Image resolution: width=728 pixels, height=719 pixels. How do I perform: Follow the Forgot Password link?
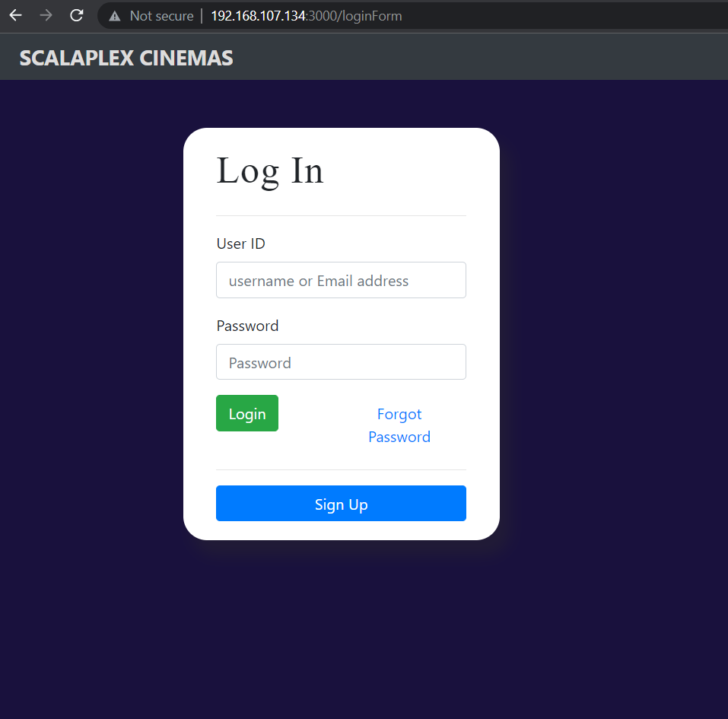tap(399, 425)
